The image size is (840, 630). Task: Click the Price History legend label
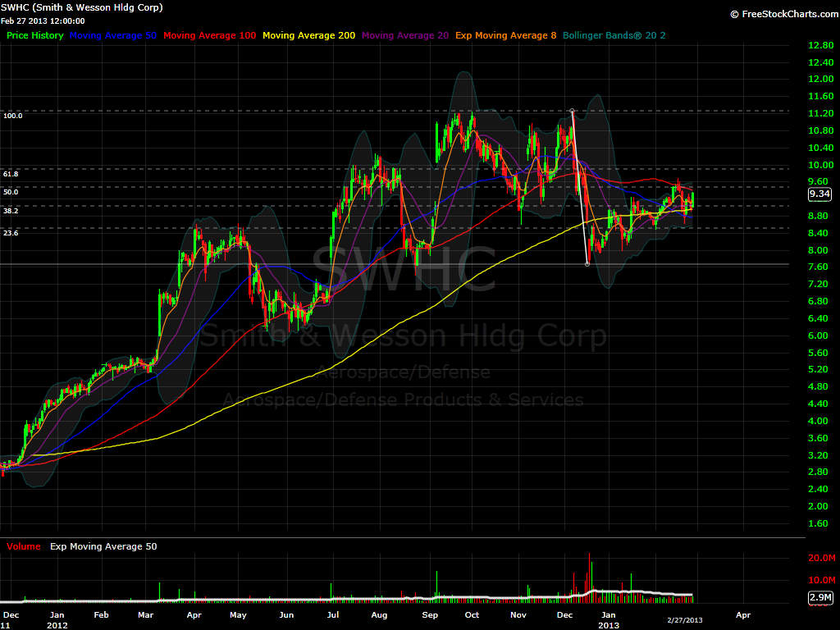tap(34, 35)
